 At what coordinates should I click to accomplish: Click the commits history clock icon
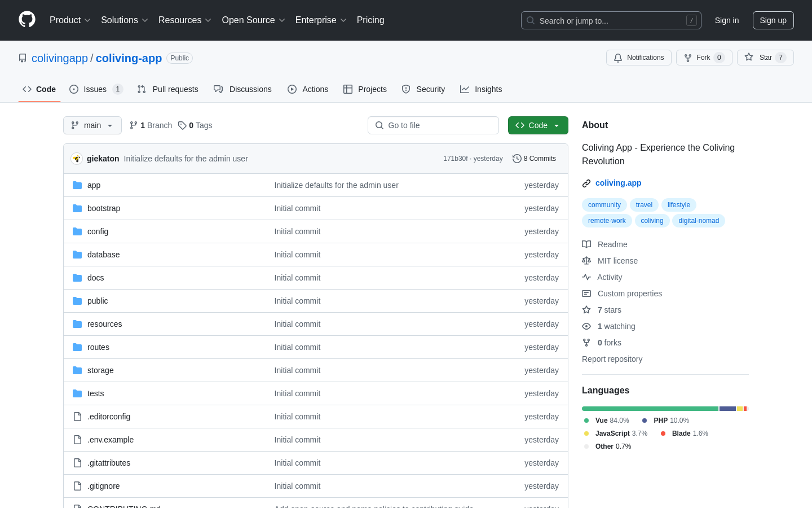pyautogui.click(x=517, y=159)
